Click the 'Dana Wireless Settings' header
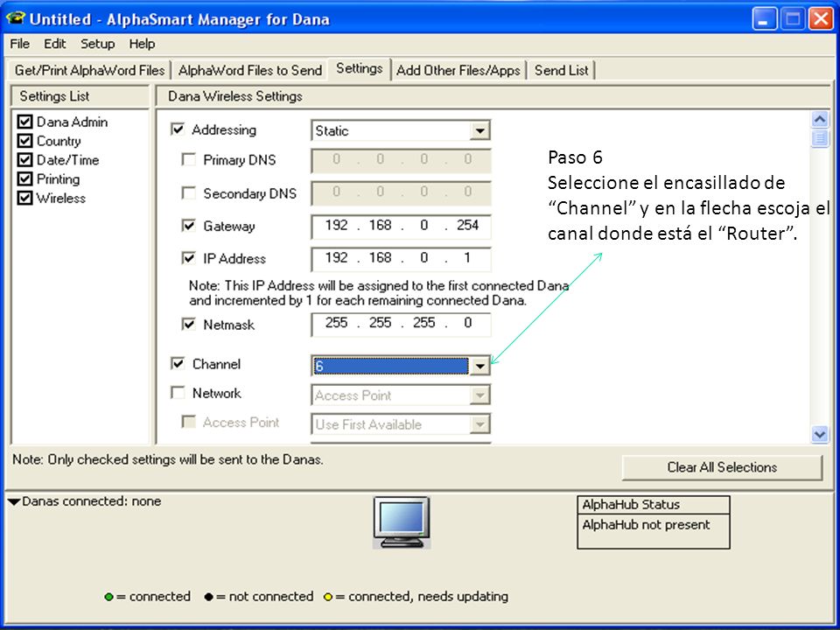Image resolution: width=840 pixels, height=630 pixels. click(235, 96)
